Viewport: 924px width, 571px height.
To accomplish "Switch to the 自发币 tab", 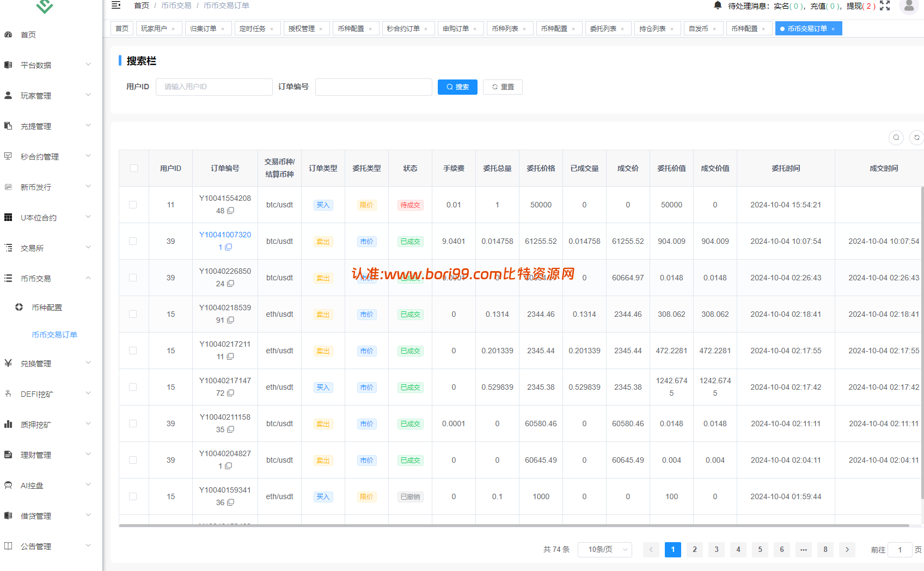I will tap(703, 28).
